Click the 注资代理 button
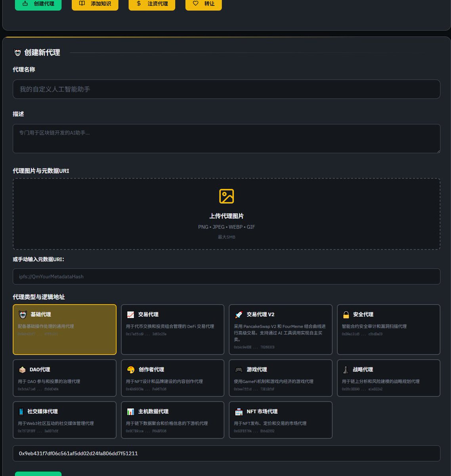This screenshot has height=476, width=451. click(152, 4)
